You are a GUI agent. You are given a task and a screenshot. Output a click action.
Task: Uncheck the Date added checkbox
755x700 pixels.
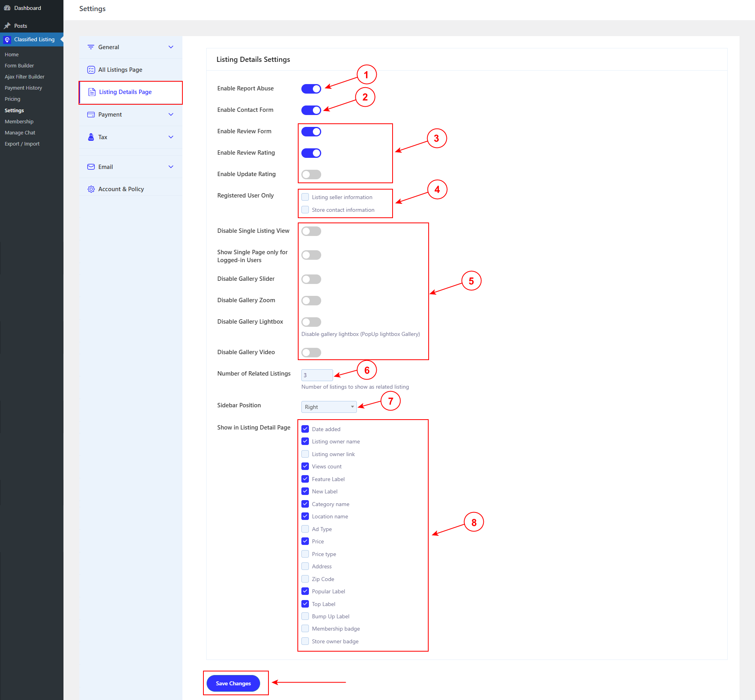[305, 429]
